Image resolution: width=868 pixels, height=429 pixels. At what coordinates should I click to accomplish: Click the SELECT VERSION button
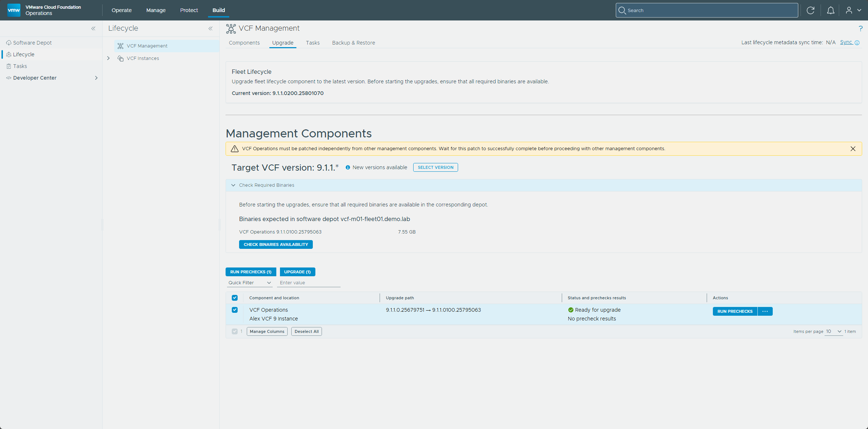[435, 167]
